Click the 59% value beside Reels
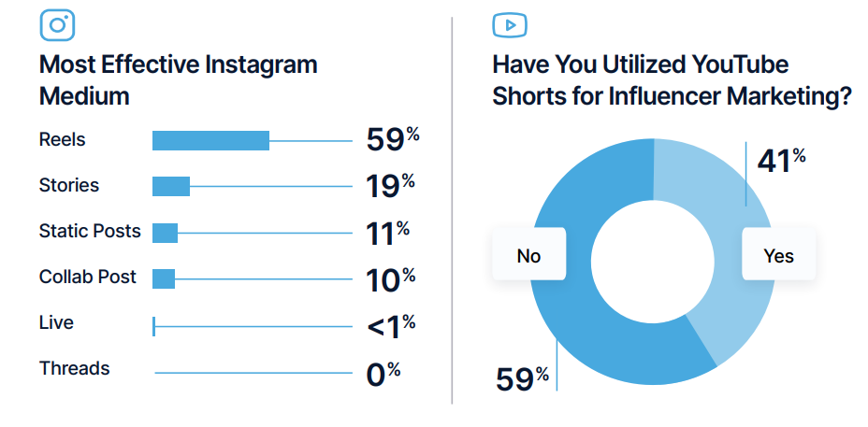 click(392, 139)
